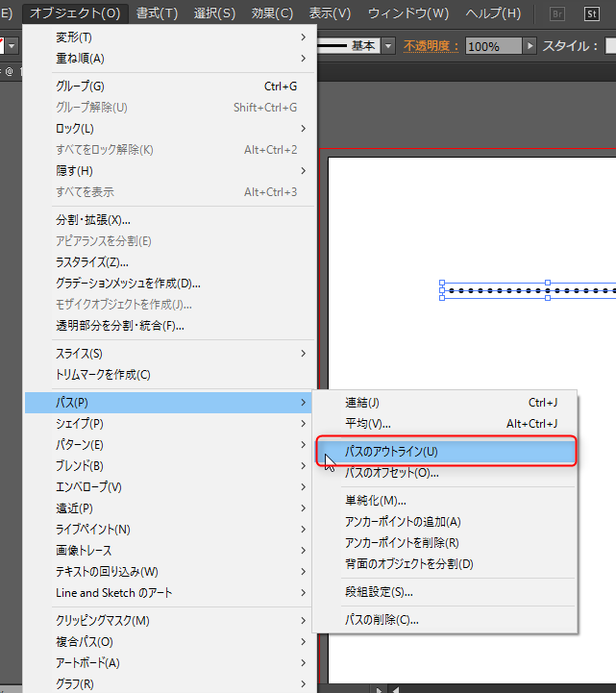Click the 不透明度 link label
Image resolution: width=616 pixels, height=693 pixels.
coord(431,46)
